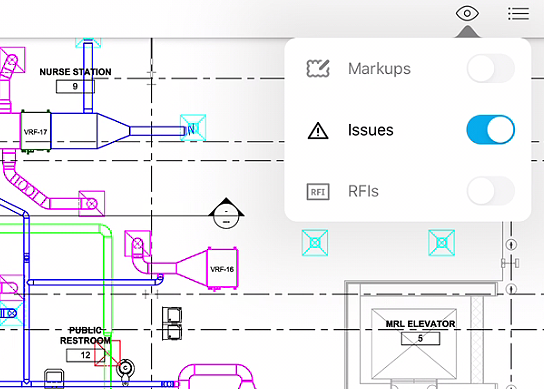This screenshot has width=544, height=389.
Task: Enable the RFIs toggle switch
Action: point(491,191)
